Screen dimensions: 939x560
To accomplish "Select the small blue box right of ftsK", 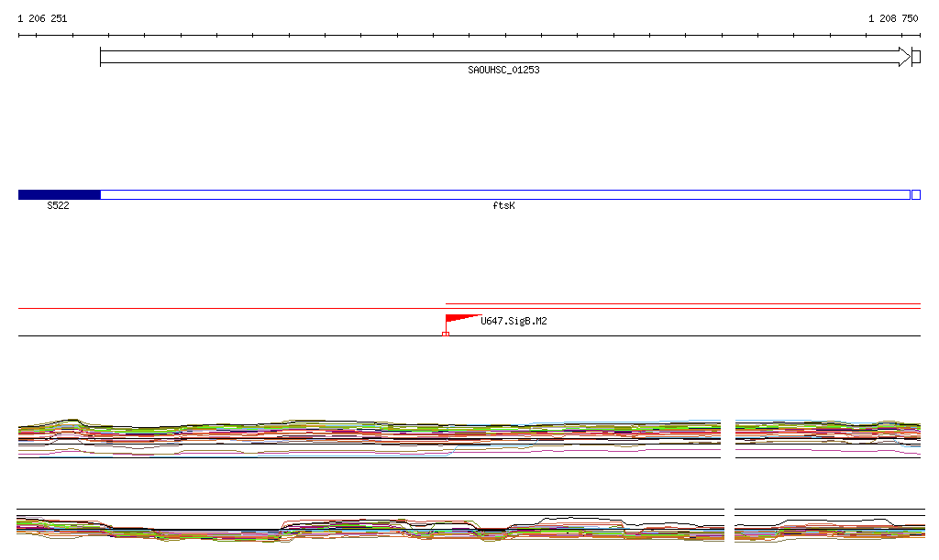I will pyautogui.click(x=916, y=194).
